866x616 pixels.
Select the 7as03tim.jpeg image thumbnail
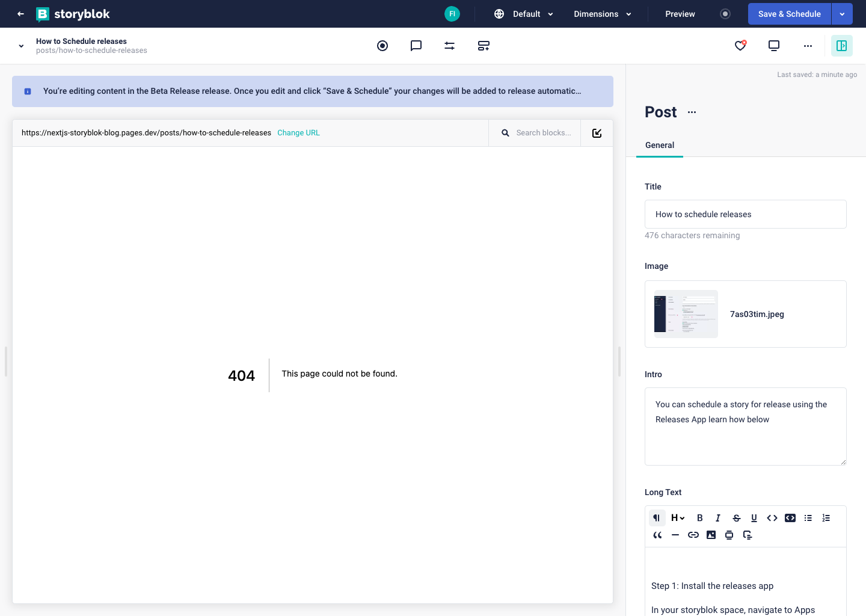(x=686, y=314)
